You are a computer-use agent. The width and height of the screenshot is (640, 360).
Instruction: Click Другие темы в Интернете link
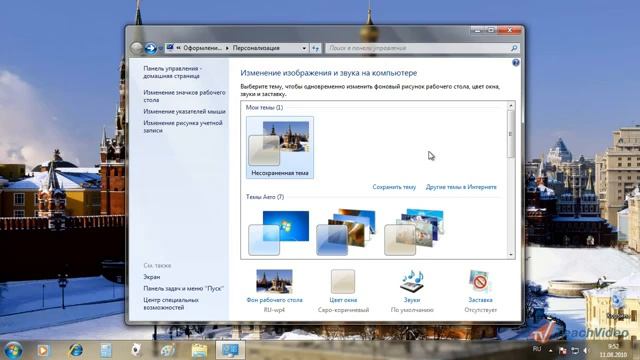pos(461,187)
